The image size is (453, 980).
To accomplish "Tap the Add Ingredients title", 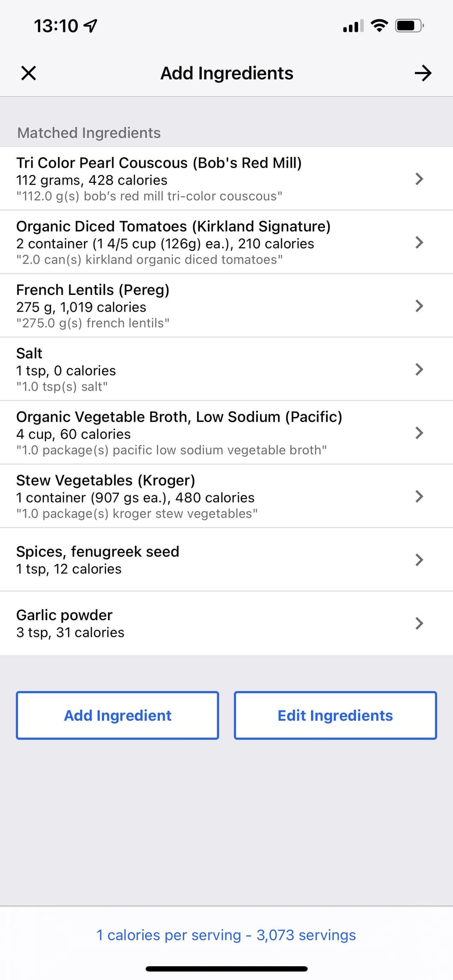I will click(x=226, y=73).
